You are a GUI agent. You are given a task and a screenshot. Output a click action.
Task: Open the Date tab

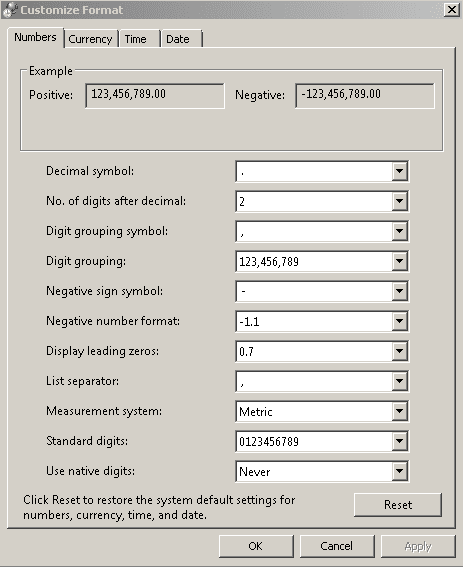(x=181, y=39)
